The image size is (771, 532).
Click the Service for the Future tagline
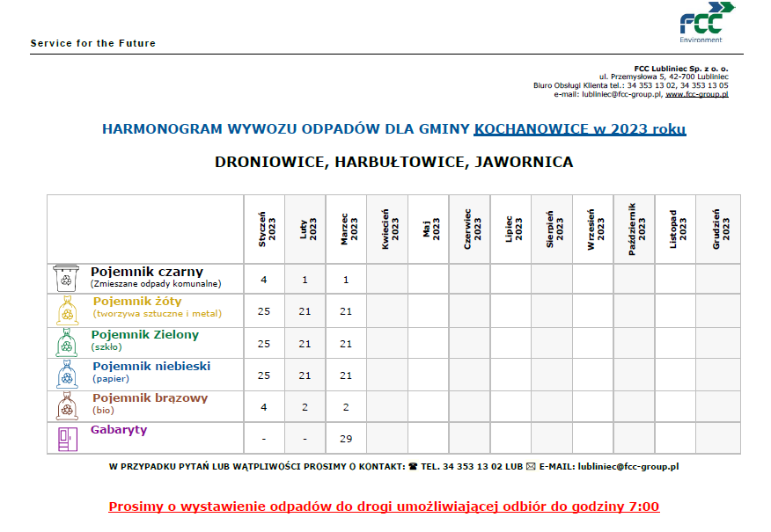(x=92, y=43)
